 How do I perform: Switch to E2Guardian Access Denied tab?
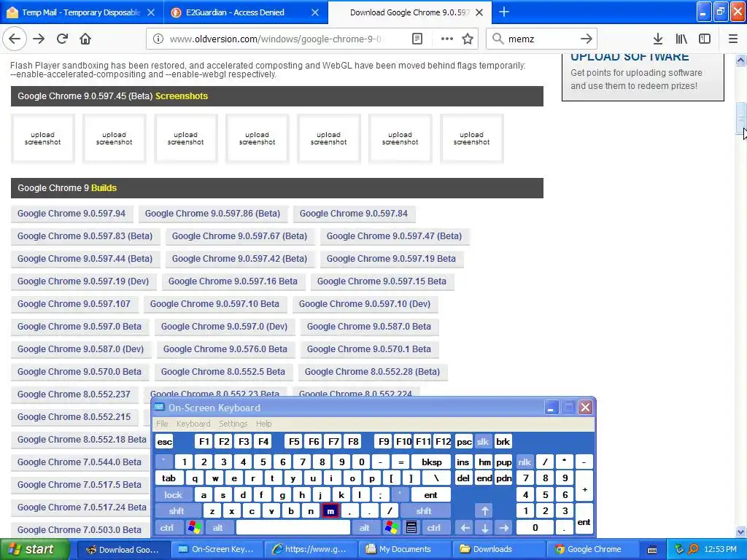pyautogui.click(x=235, y=12)
